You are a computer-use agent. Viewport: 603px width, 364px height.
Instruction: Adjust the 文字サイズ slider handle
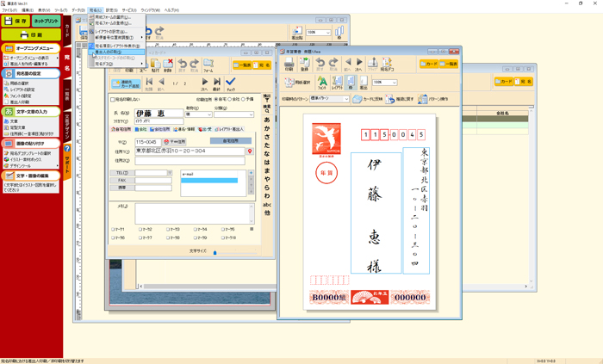click(214, 252)
